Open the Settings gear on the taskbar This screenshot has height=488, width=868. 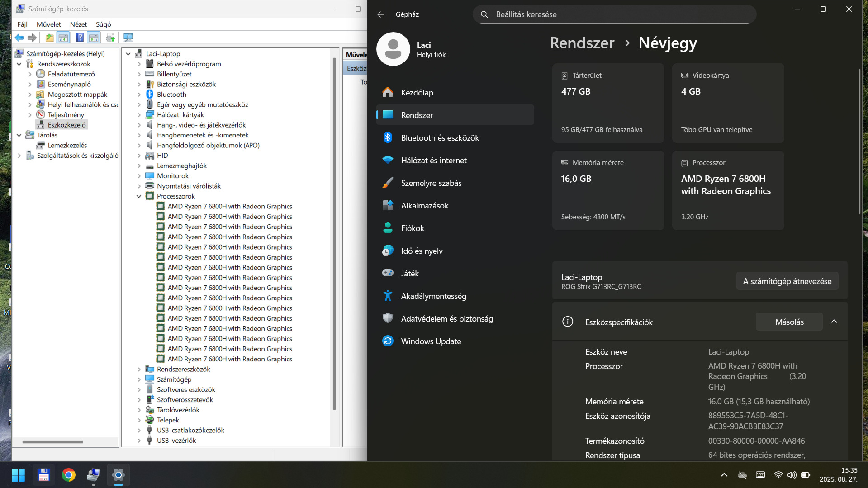[119, 475]
